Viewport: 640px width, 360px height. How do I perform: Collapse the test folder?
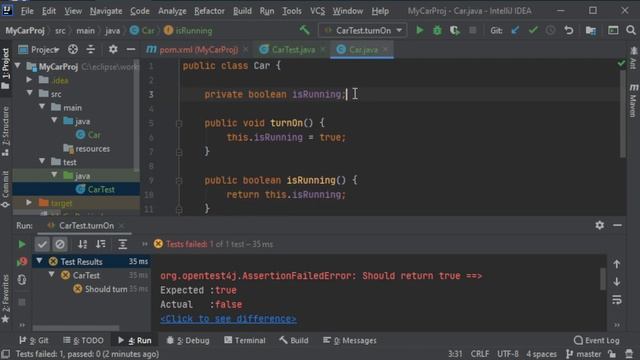pos(42,162)
